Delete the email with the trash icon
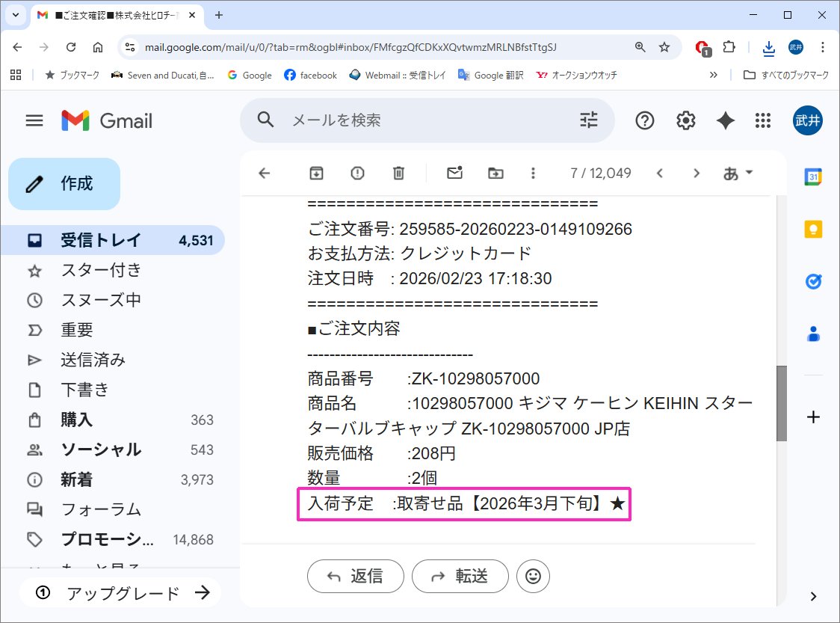The image size is (840, 623). [398, 174]
